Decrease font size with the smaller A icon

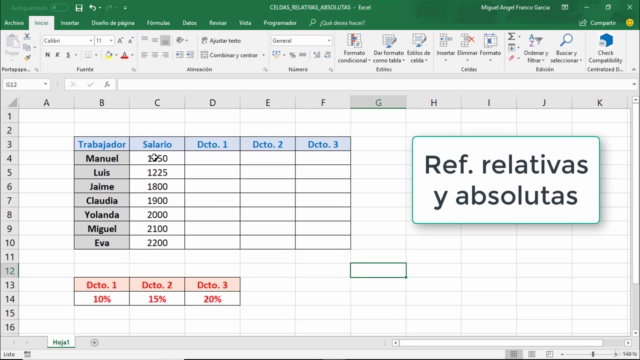click(x=130, y=40)
